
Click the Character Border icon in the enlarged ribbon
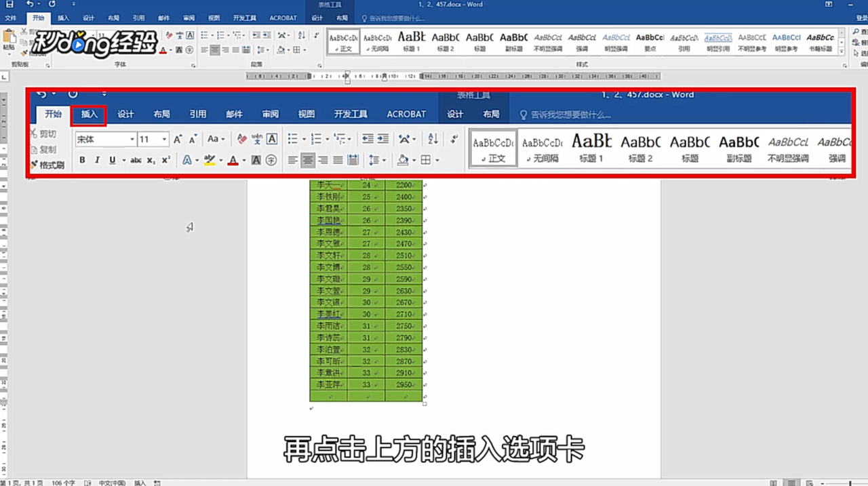coord(272,139)
